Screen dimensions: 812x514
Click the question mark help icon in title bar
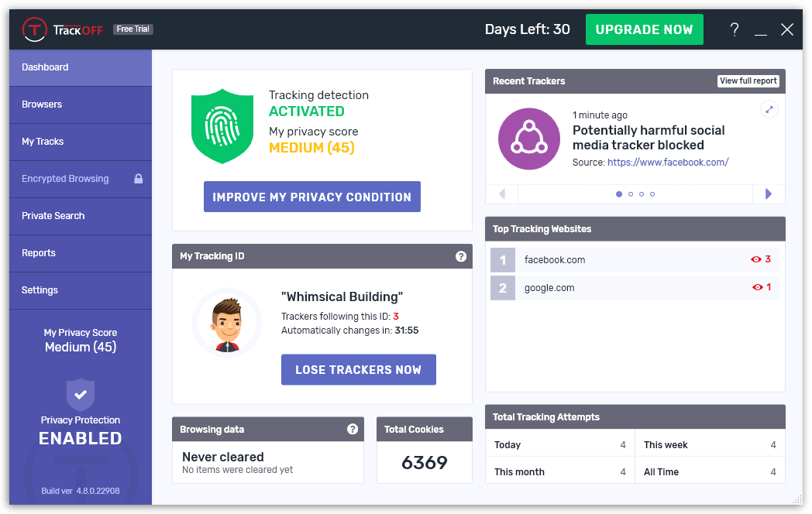point(735,29)
